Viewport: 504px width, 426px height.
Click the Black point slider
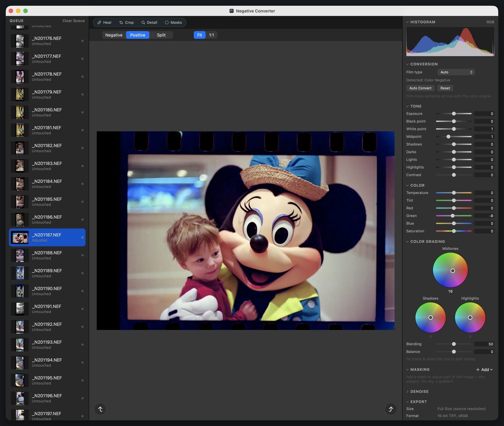coord(454,121)
